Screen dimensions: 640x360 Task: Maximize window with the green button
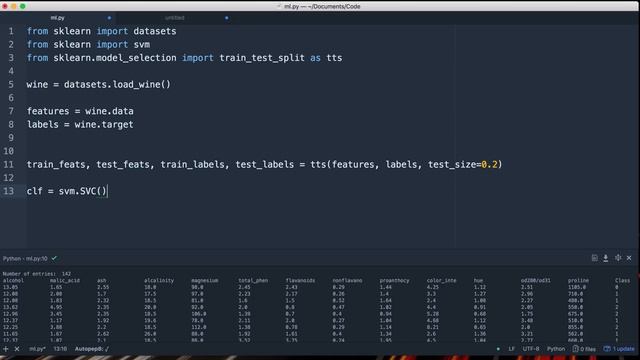(22, 6)
